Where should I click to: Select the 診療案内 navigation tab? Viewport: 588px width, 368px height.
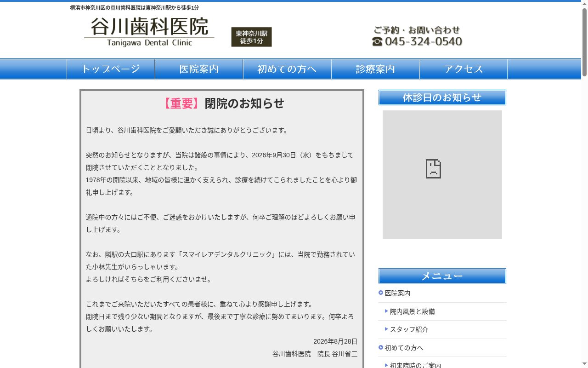(375, 69)
